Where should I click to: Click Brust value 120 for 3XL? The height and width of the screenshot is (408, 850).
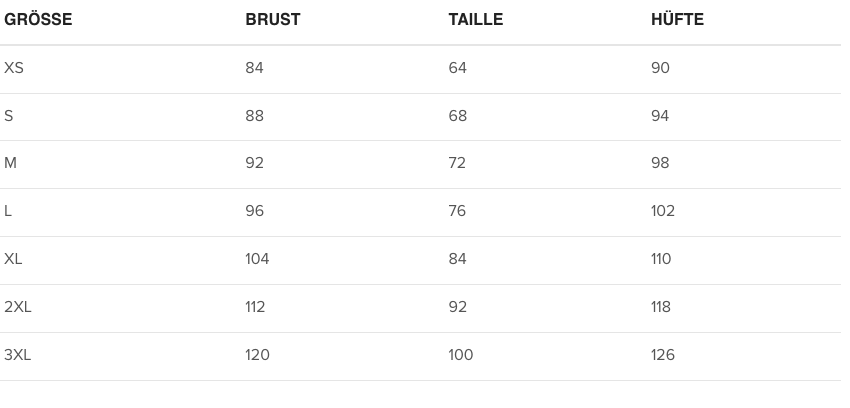click(257, 355)
